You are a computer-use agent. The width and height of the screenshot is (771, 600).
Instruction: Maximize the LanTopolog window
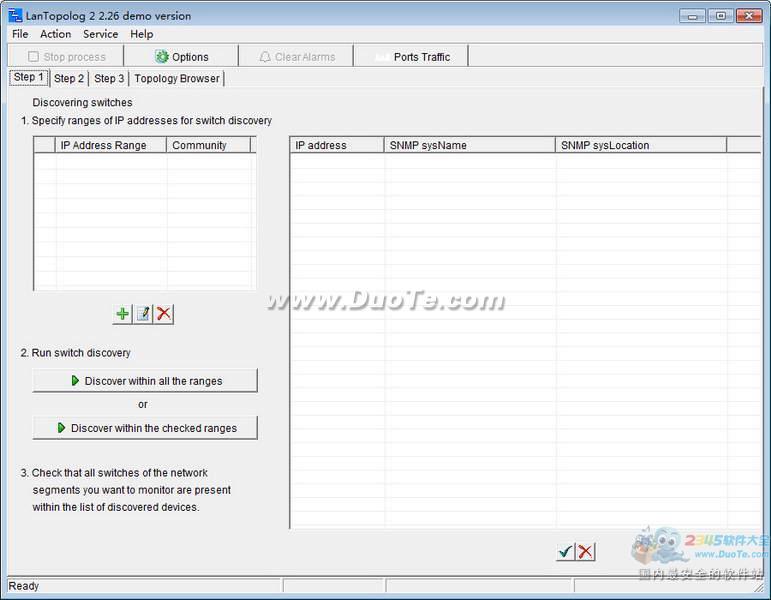point(720,16)
